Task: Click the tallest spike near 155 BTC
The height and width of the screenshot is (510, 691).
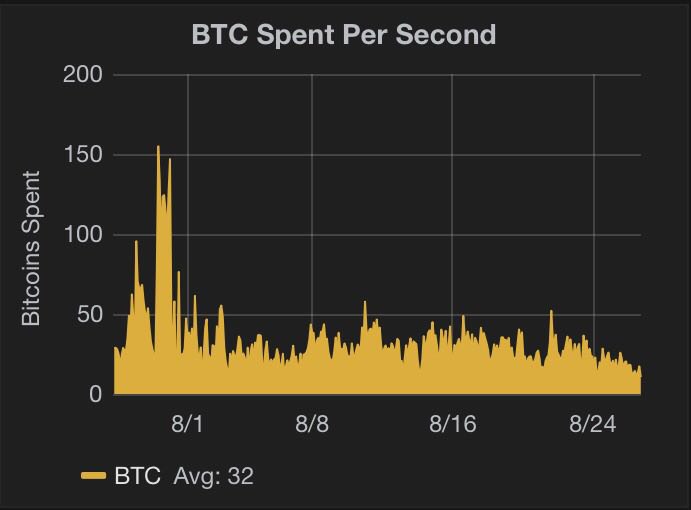Action: (x=158, y=148)
